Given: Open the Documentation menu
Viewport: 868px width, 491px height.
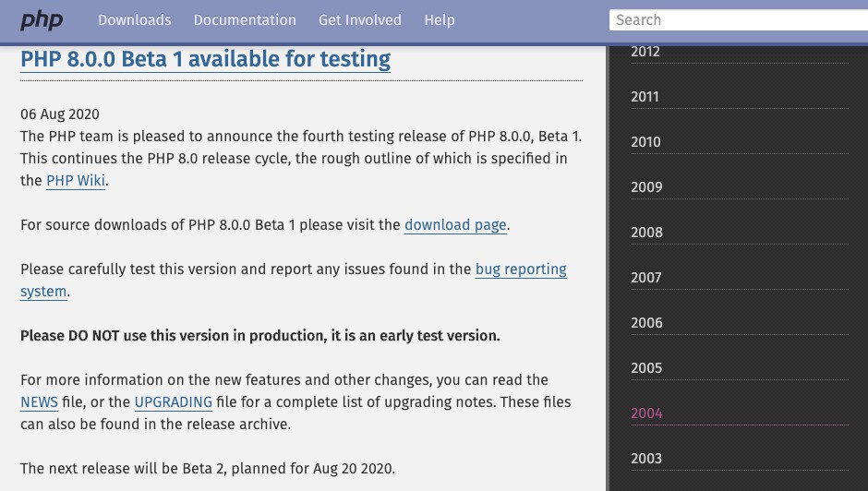Looking at the screenshot, I should 245,20.
